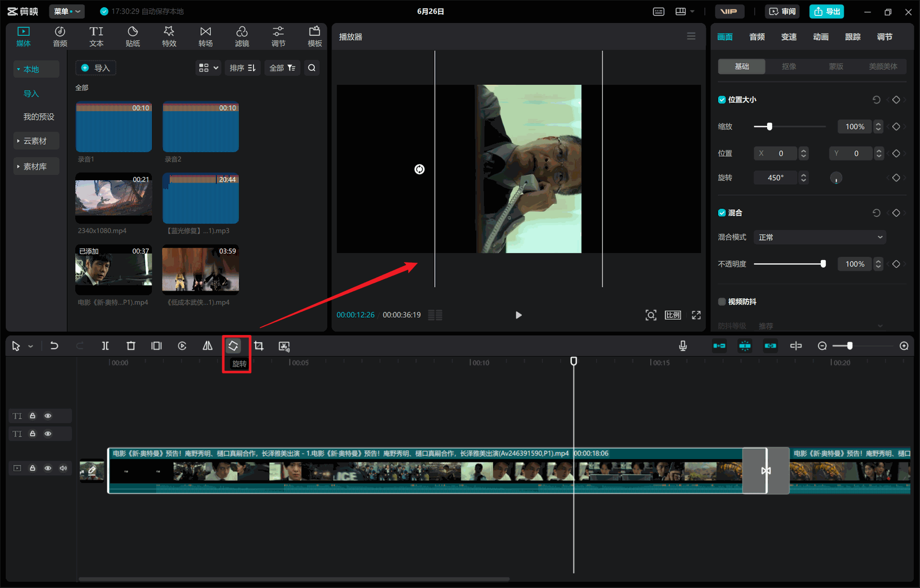
Task: Switch to the 变速 speed tab
Action: (789, 37)
